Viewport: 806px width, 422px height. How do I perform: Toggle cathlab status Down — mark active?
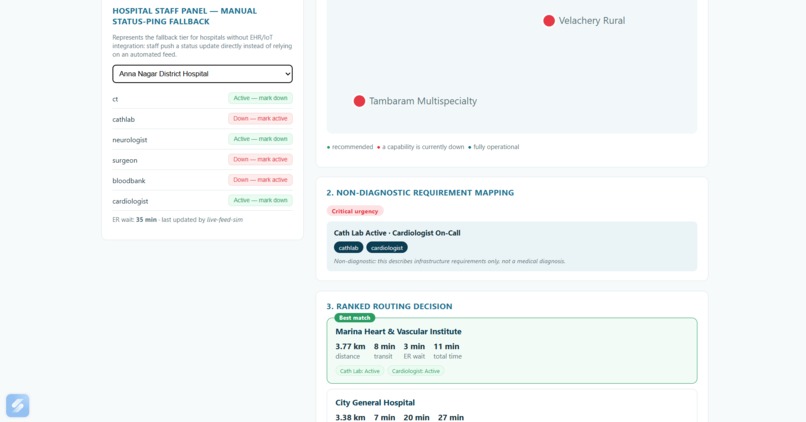[x=260, y=119]
